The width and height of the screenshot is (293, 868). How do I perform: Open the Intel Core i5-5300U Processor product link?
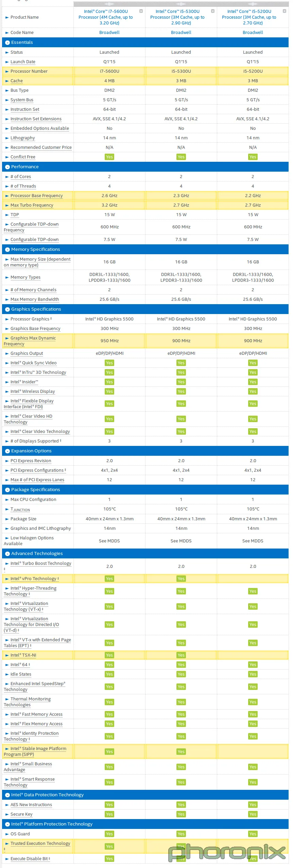click(x=177, y=17)
